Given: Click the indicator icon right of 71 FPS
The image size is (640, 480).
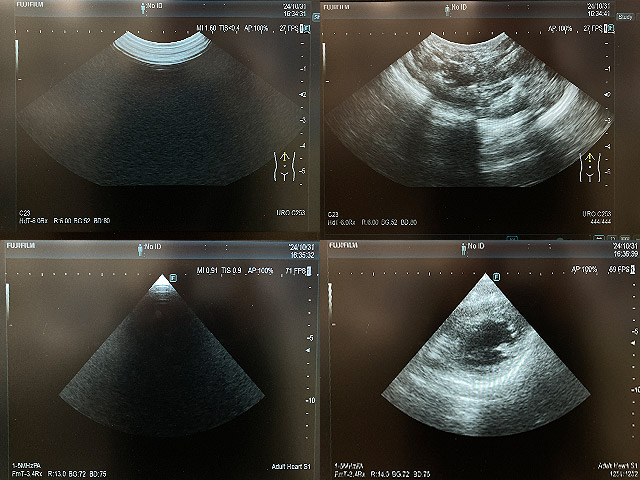Looking at the screenshot, I should tap(309, 271).
